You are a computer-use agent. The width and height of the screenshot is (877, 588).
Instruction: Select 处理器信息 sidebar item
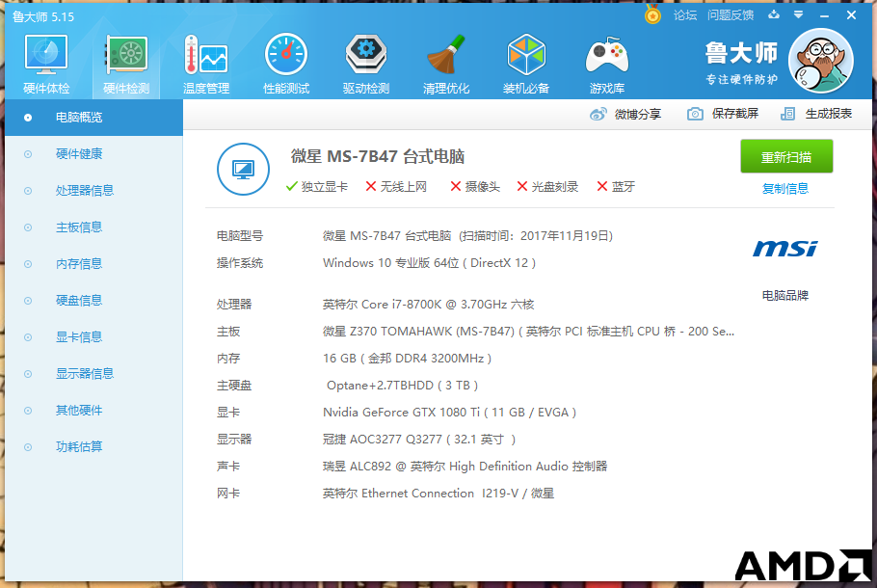click(x=94, y=191)
